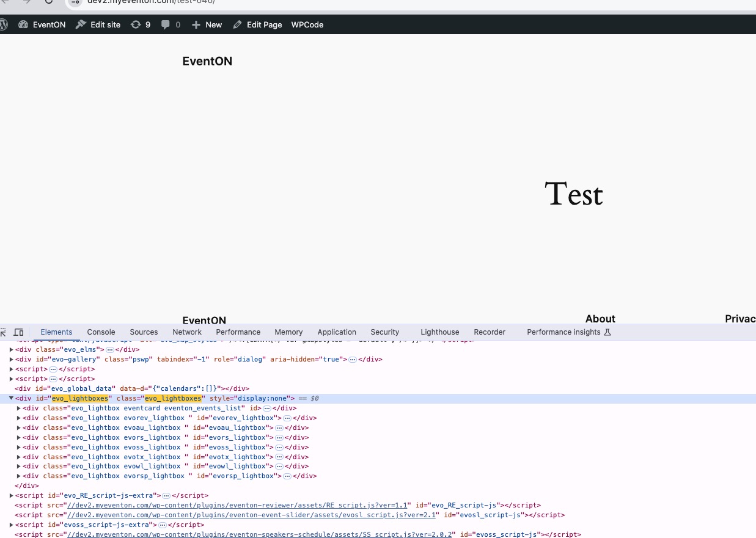The width and height of the screenshot is (756, 538).
Task: Switch to the Memory tab
Action: (x=288, y=332)
